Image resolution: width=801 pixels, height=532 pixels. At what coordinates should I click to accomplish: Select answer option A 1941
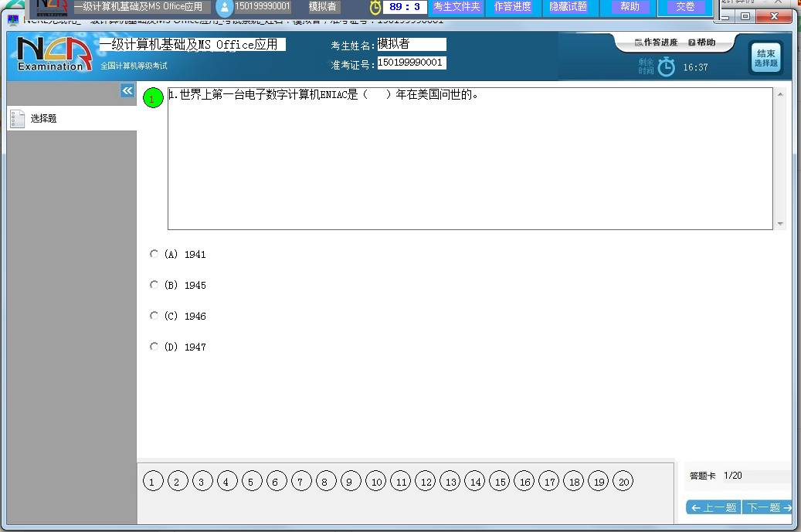pos(154,254)
